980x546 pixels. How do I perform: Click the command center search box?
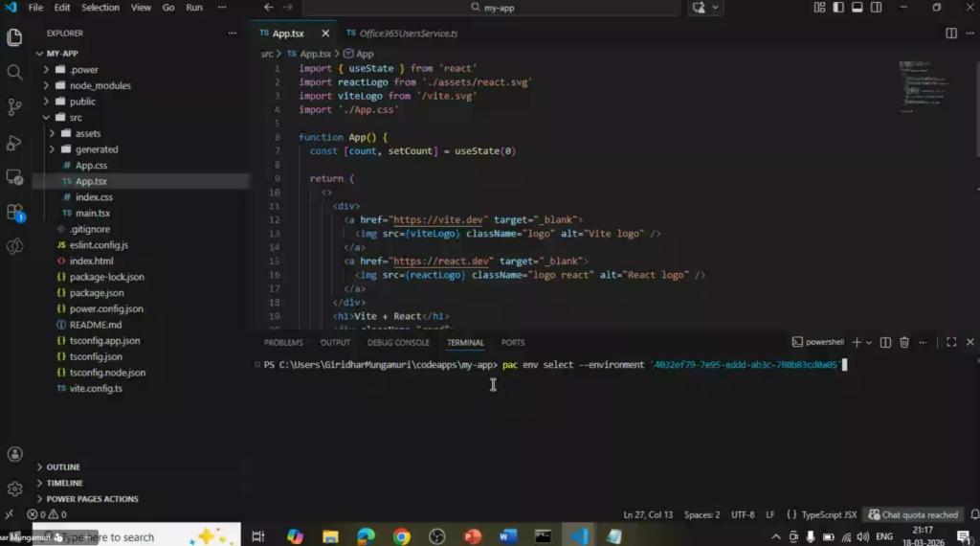572,8
